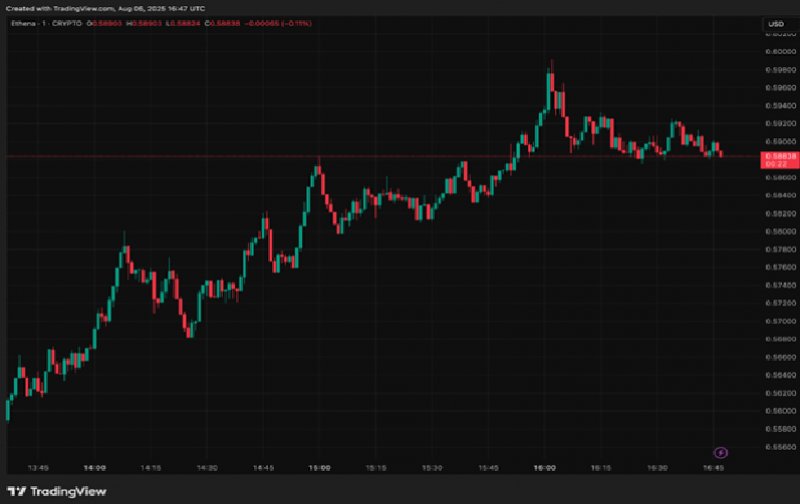
Task: Click the 0.55600 price scale label
Action: 781,447
